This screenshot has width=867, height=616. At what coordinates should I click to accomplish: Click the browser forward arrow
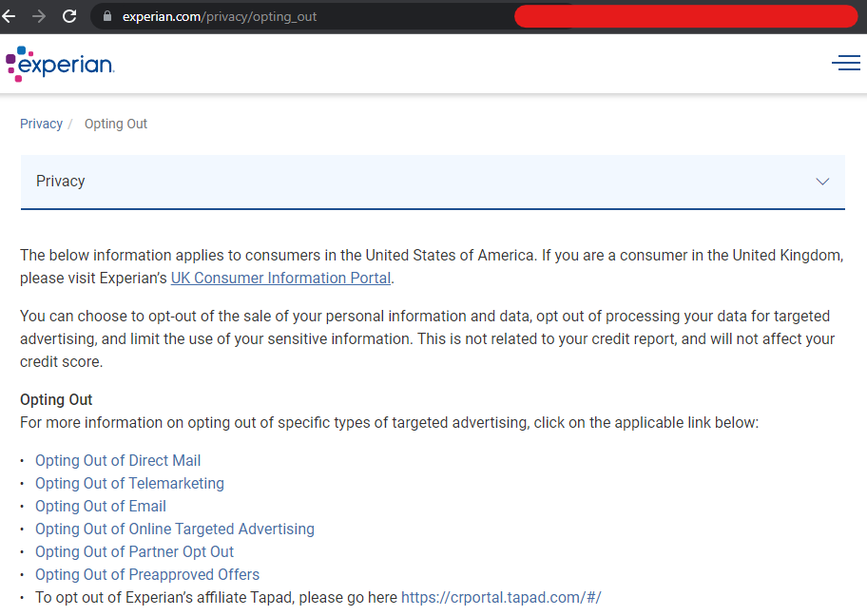pos(39,16)
